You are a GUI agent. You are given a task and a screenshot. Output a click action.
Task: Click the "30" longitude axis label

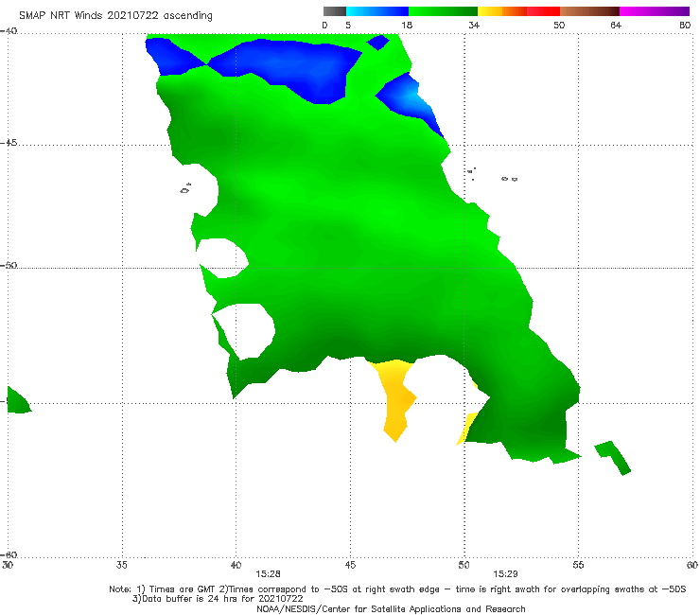point(8,566)
